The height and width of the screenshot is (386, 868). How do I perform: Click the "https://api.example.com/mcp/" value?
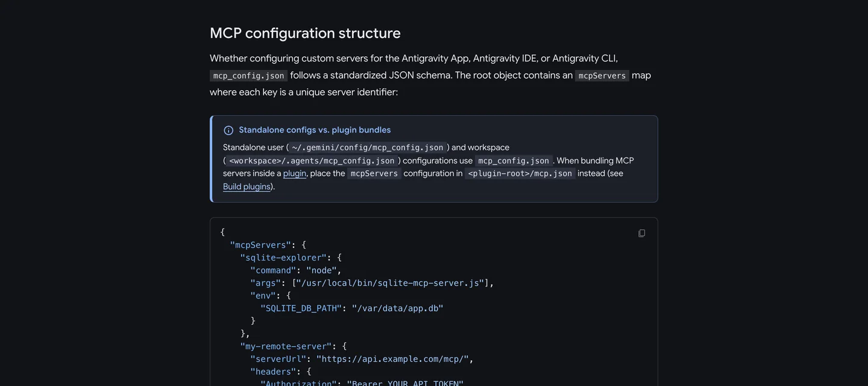[392, 359]
